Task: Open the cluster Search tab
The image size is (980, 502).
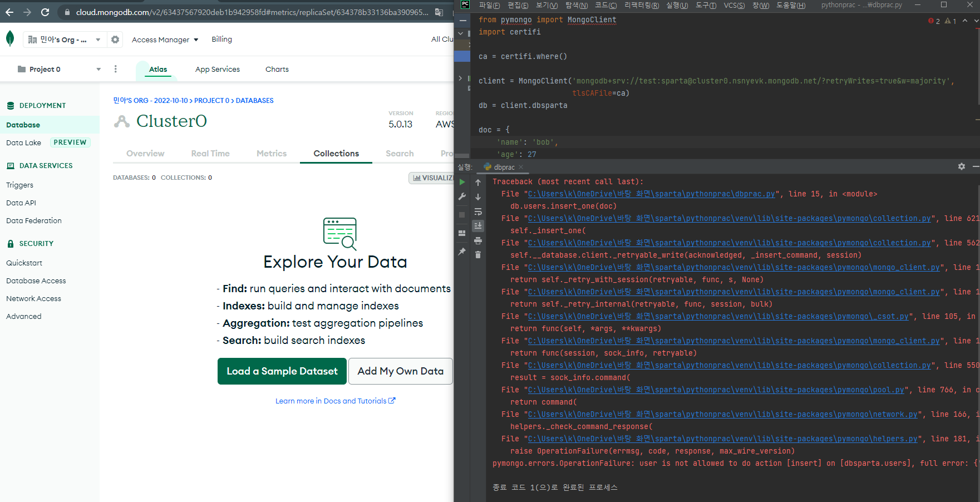Action: 400,154
